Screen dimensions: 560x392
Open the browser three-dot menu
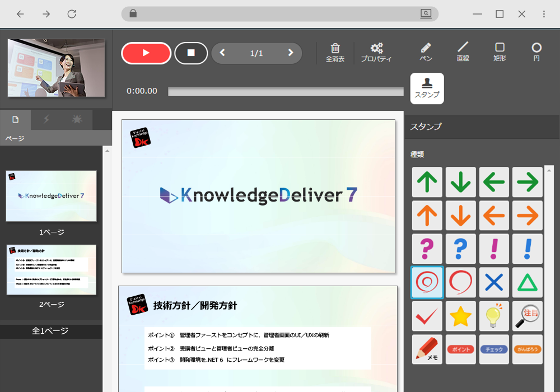[x=544, y=14]
